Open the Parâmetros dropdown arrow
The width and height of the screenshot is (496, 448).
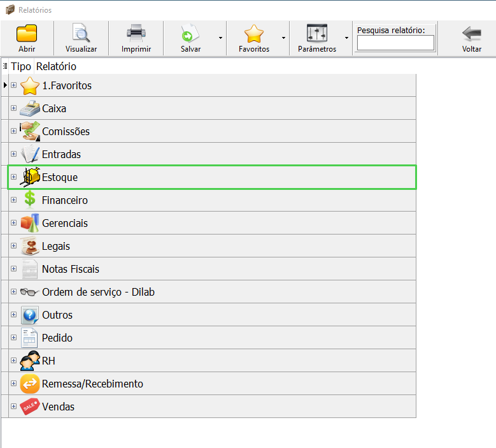pos(346,38)
